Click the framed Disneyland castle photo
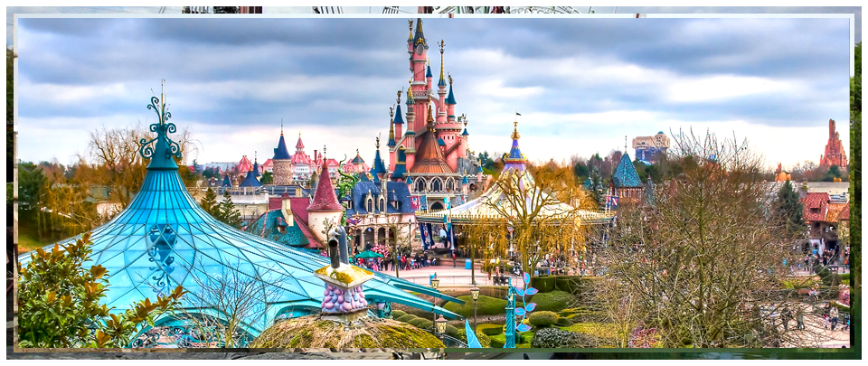Screen dimensions: 868x366 pos(434,183)
